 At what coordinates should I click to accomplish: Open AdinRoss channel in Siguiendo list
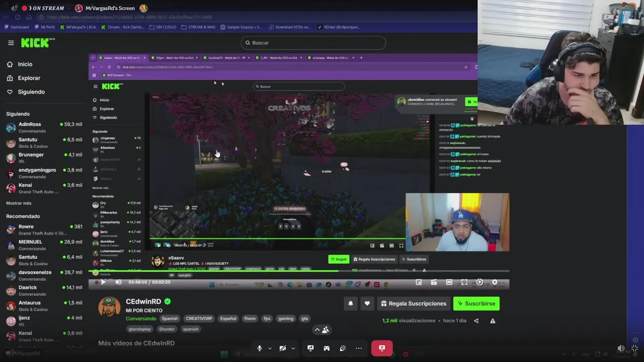[x=44, y=127]
